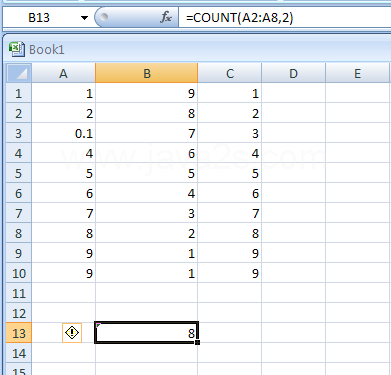Click cell B10 containing 1
Viewport: 391px width, 375px height.
[x=147, y=273]
